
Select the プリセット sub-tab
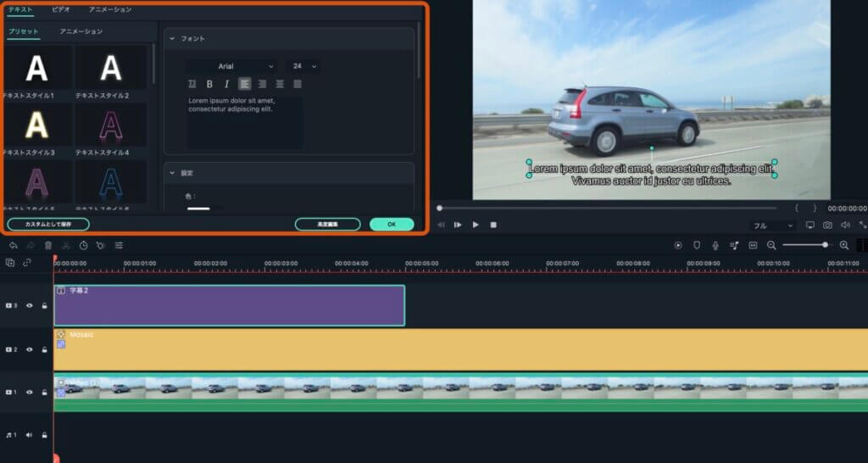(23, 31)
